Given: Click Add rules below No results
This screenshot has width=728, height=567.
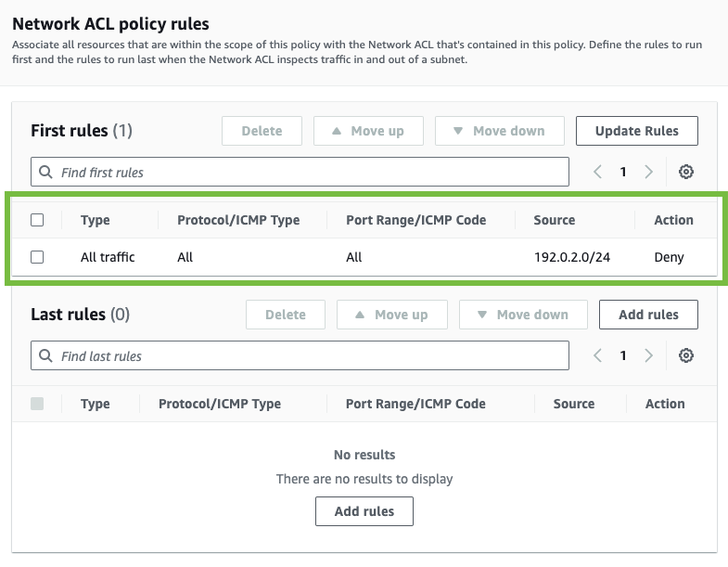Looking at the screenshot, I should coord(364,511).
